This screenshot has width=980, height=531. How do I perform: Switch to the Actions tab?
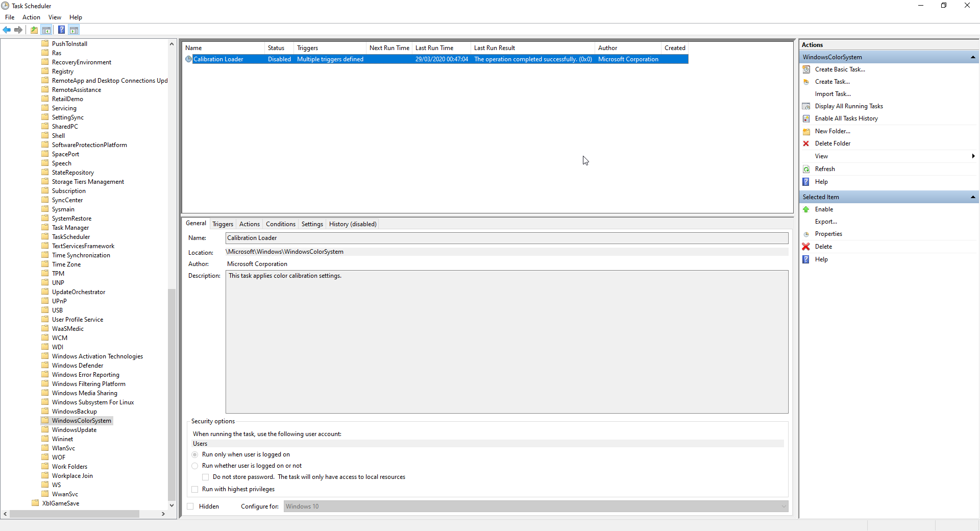point(250,224)
